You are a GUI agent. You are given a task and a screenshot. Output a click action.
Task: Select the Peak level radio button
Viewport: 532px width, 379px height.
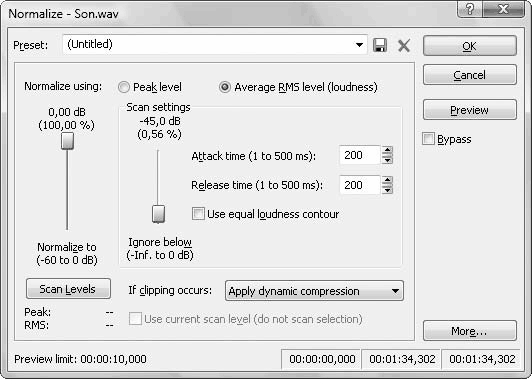pyautogui.click(x=124, y=87)
